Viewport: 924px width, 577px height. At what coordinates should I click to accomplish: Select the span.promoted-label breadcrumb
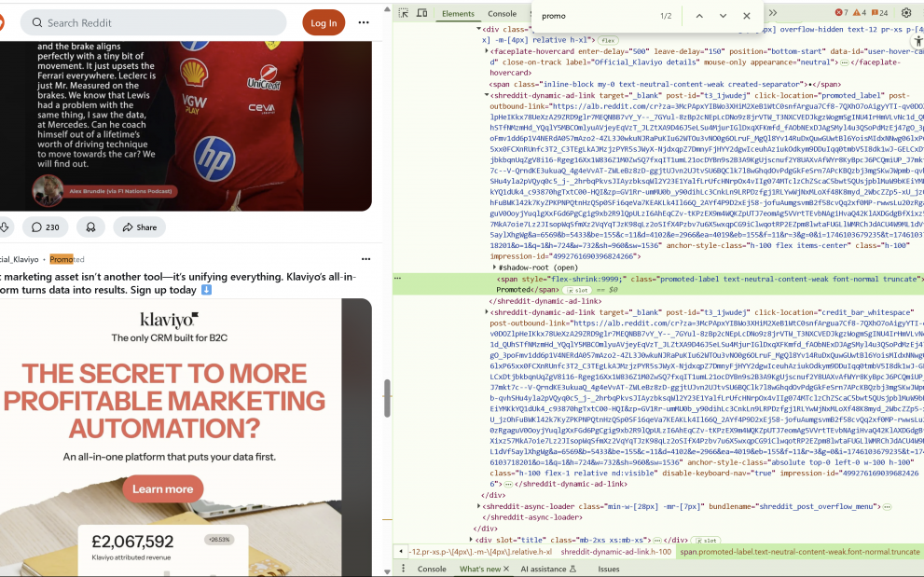800,552
